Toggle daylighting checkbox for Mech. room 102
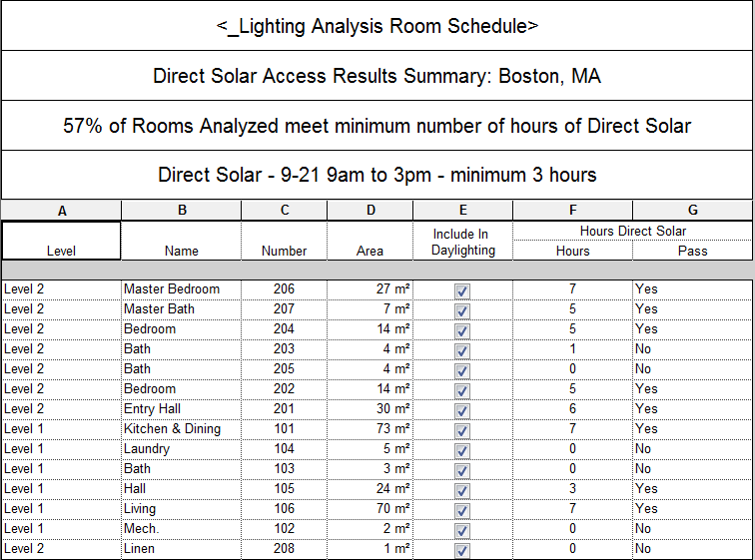Screen dimensions: 755x560 pos(461,530)
